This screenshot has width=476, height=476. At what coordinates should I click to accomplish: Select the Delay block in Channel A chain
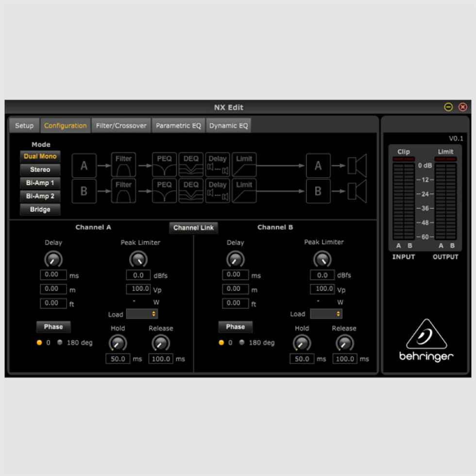pos(218,165)
